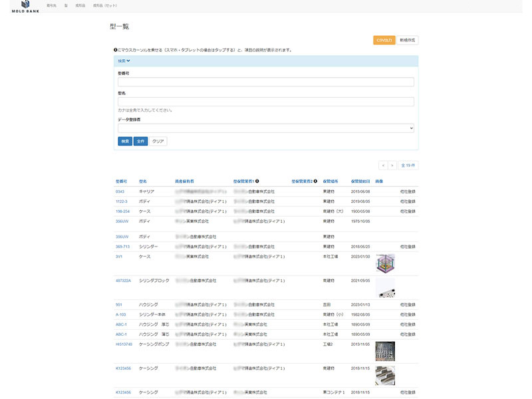Click info icon beside 型保管業者1 header
Screen dimensions: 532x399
tap(257, 181)
